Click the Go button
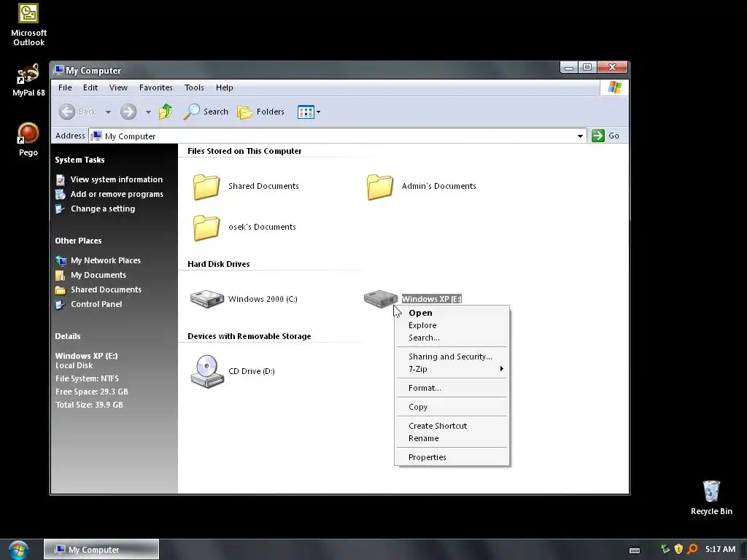 [x=605, y=136]
